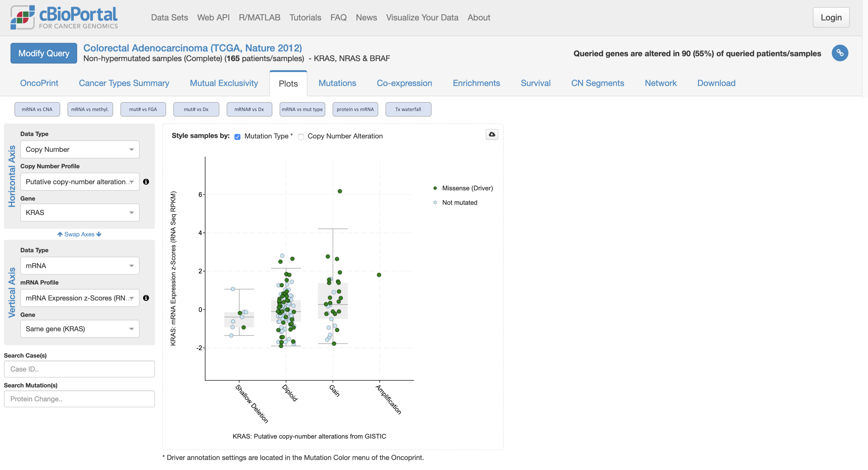Open the mRNA Profile info icon
The width and height of the screenshot is (868, 470).
click(x=146, y=298)
